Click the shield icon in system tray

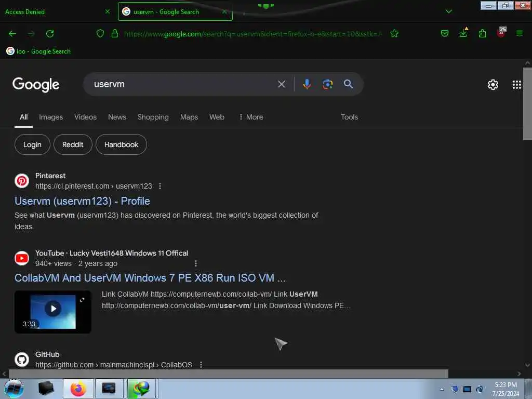(455, 389)
